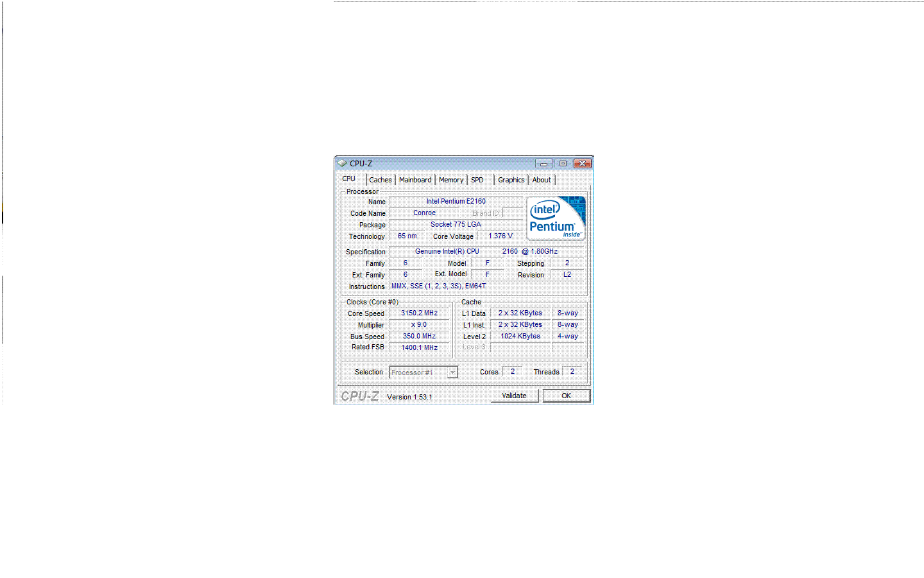Screen dimensions: 924x578
Task: Click the L1 Data '8-way' value
Action: [x=568, y=313]
